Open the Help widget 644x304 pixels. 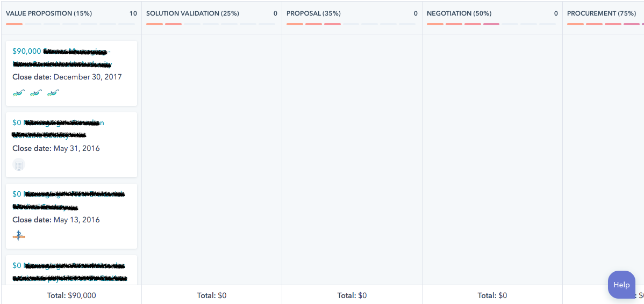pos(621,285)
